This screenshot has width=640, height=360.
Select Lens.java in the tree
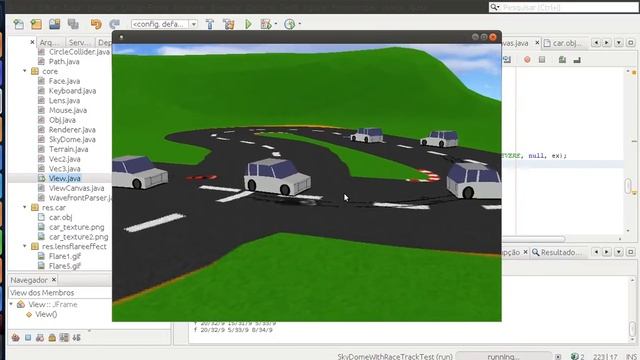(64, 101)
